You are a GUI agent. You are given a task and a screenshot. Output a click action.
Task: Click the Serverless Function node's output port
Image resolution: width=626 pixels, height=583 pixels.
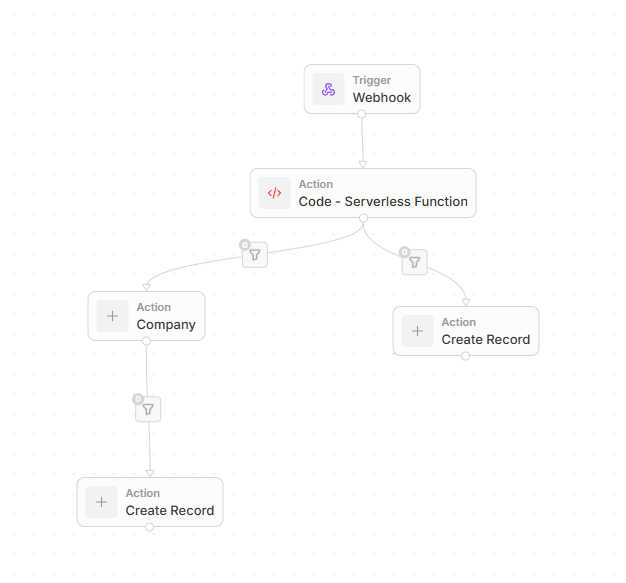(x=363, y=217)
